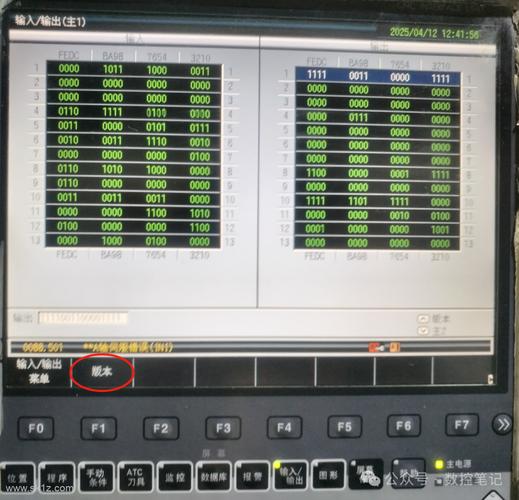Open the 数据库 database screen key
This screenshot has width=519, height=500.
coord(213,477)
